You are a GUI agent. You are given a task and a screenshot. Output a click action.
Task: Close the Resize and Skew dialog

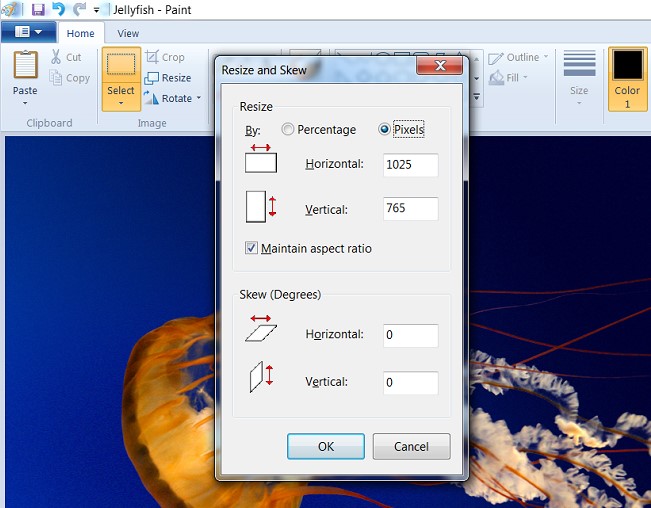click(x=440, y=66)
